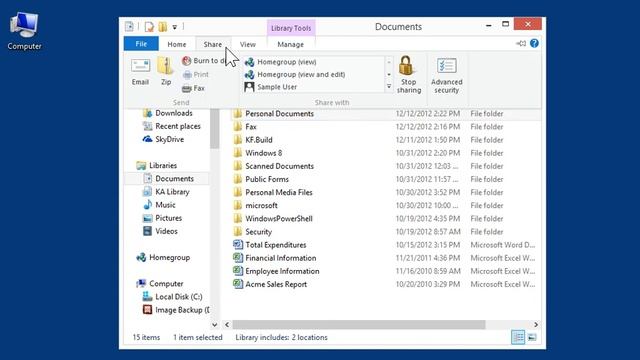
Task: Collapse the ribbon using arrow icon
Action: coord(521,43)
